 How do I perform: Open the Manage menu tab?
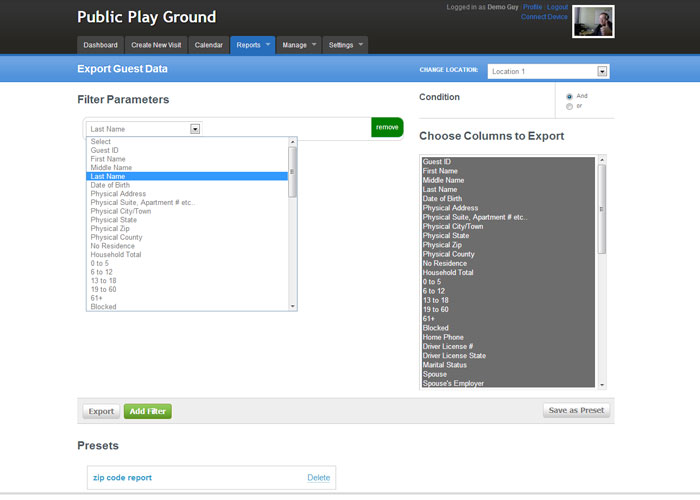299,45
